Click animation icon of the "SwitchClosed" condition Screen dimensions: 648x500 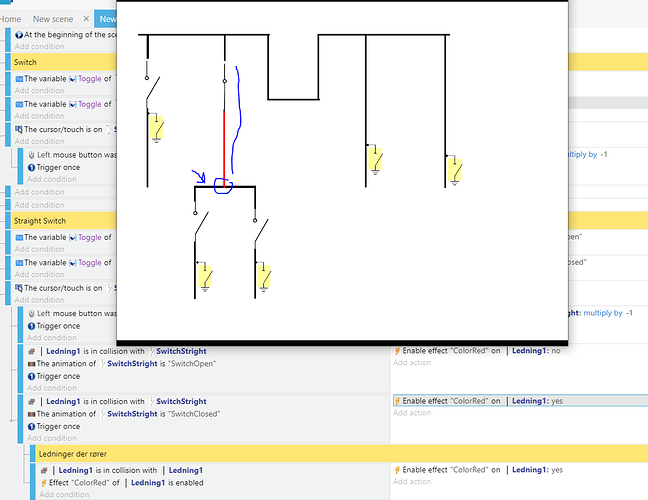click(31, 414)
